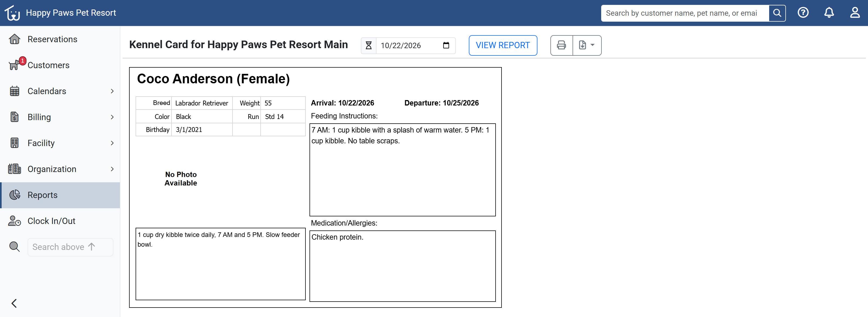Print the kennel card report

click(561, 45)
